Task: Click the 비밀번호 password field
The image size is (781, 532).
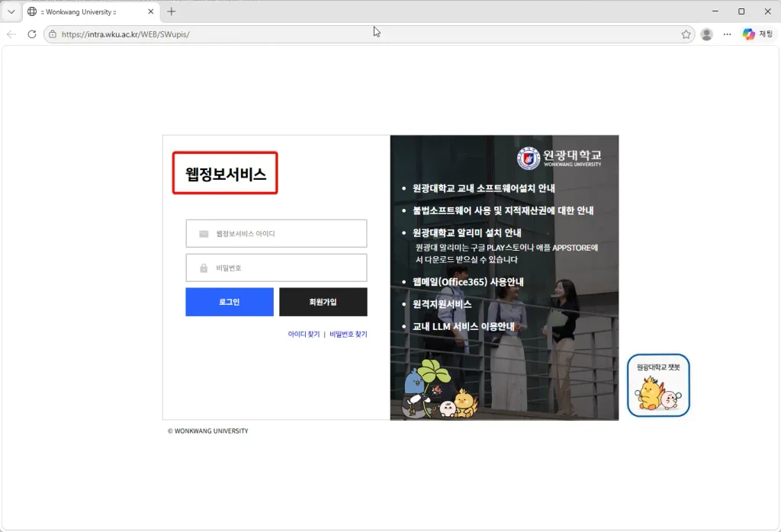Action: pos(276,268)
